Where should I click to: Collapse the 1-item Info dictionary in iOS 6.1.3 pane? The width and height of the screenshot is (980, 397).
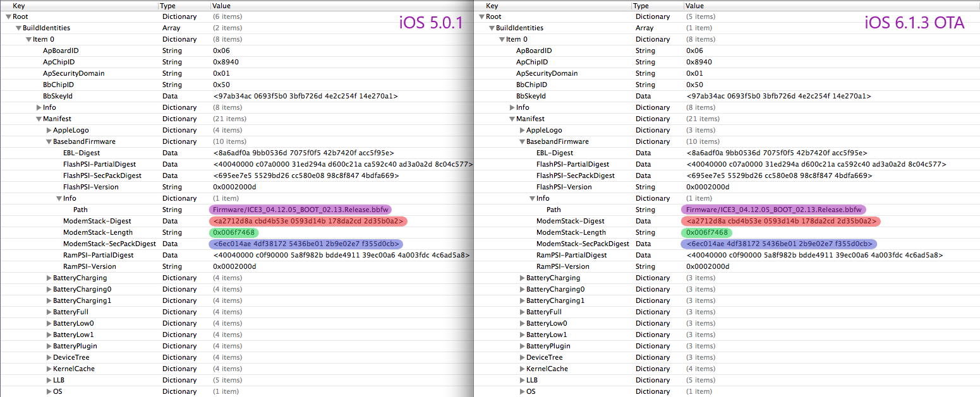pos(532,198)
